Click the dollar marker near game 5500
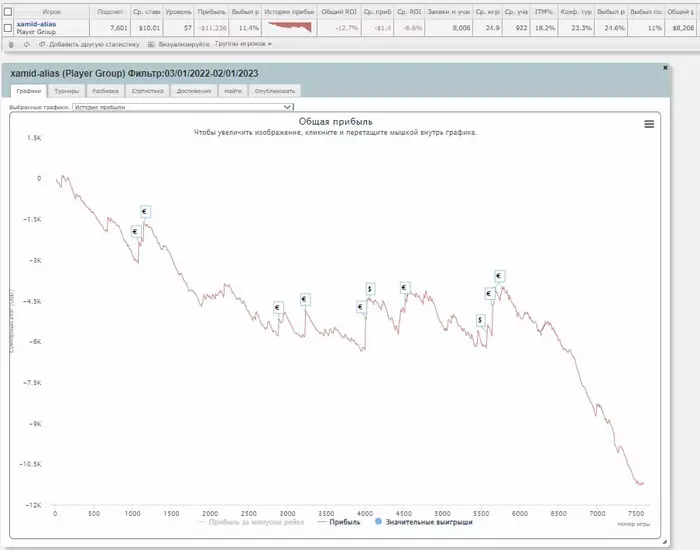Viewport: 700px width, 550px height. point(480,320)
